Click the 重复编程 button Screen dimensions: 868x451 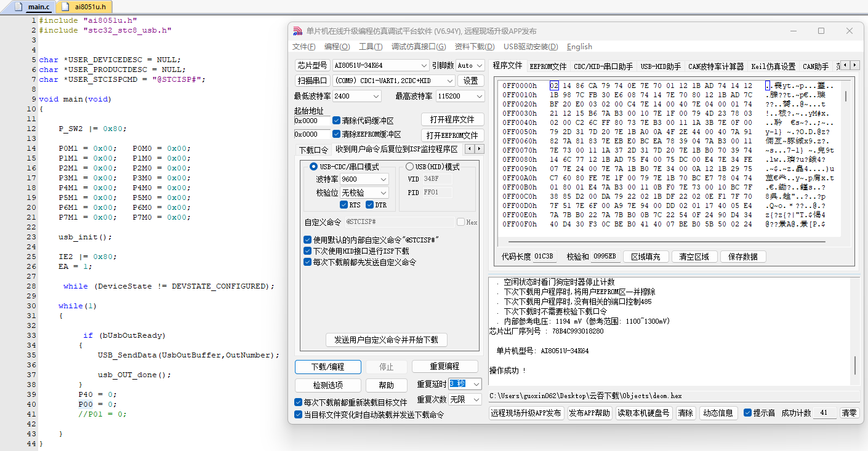[445, 367]
